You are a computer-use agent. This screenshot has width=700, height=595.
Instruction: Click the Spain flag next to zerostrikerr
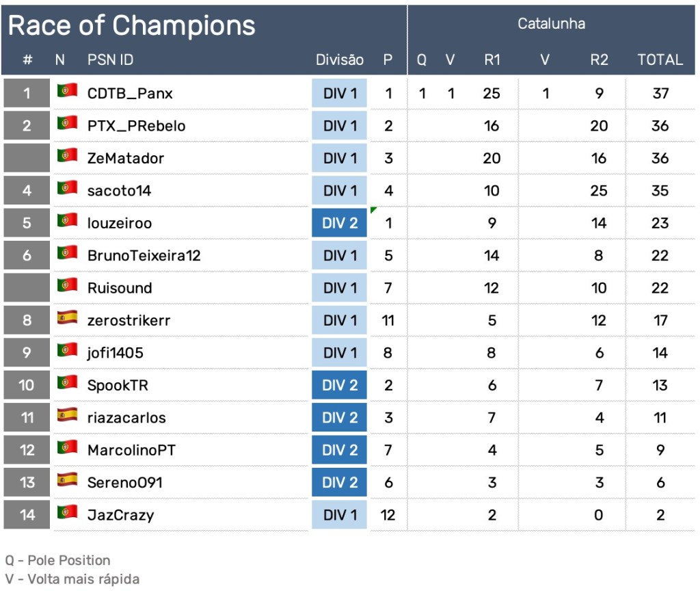click(67, 317)
